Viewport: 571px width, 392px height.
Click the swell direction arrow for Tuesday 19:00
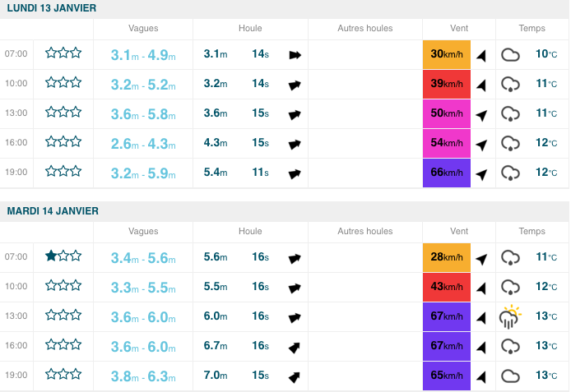pyautogui.click(x=293, y=377)
